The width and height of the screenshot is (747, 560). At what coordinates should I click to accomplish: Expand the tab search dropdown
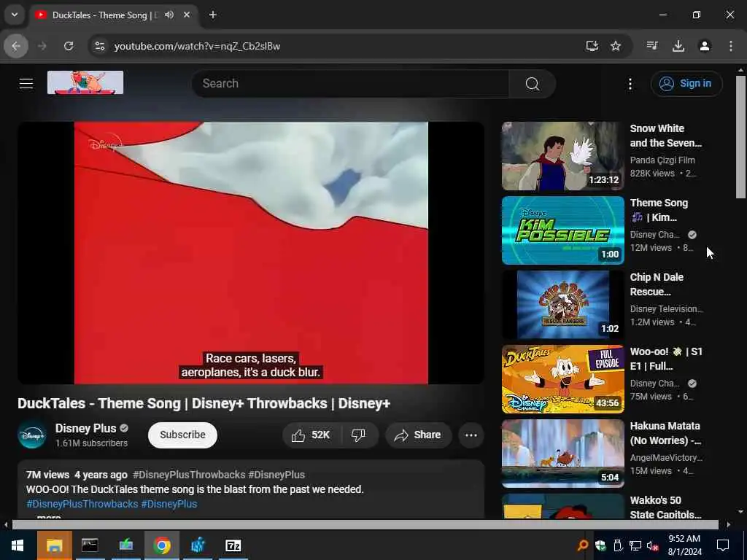point(15,15)
